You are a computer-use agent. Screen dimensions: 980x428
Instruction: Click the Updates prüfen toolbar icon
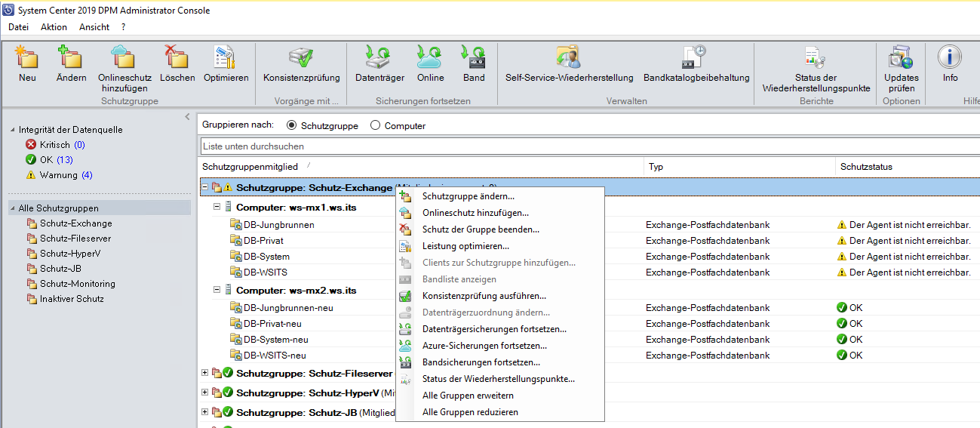pos(901,57)
